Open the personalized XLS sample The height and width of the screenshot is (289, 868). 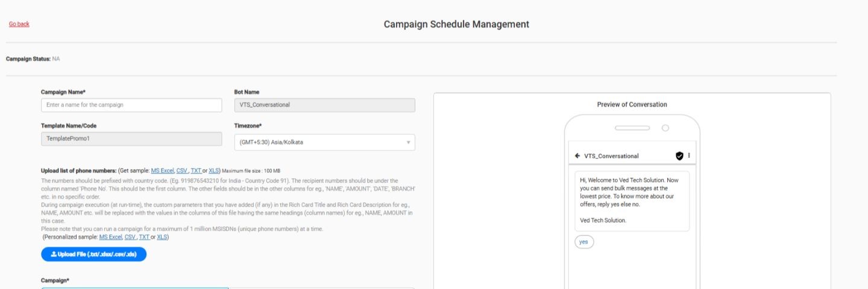click(162, 237)
